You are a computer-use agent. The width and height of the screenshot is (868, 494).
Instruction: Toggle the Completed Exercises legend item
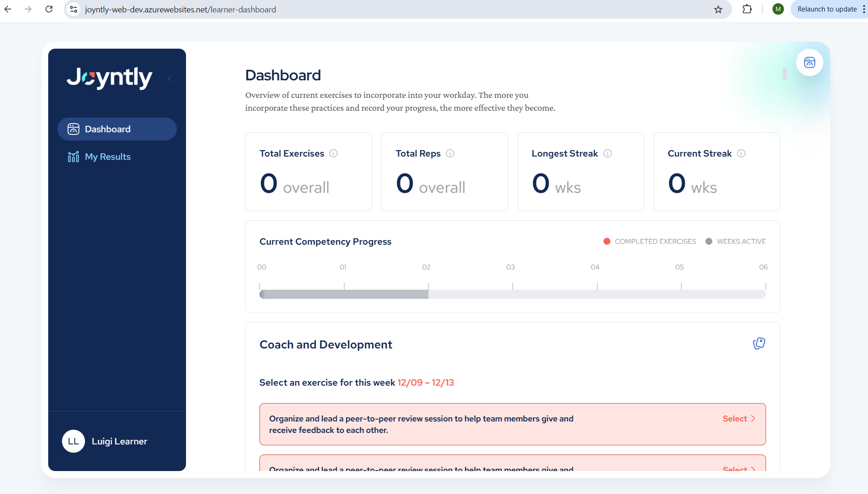tap(649, 241)
